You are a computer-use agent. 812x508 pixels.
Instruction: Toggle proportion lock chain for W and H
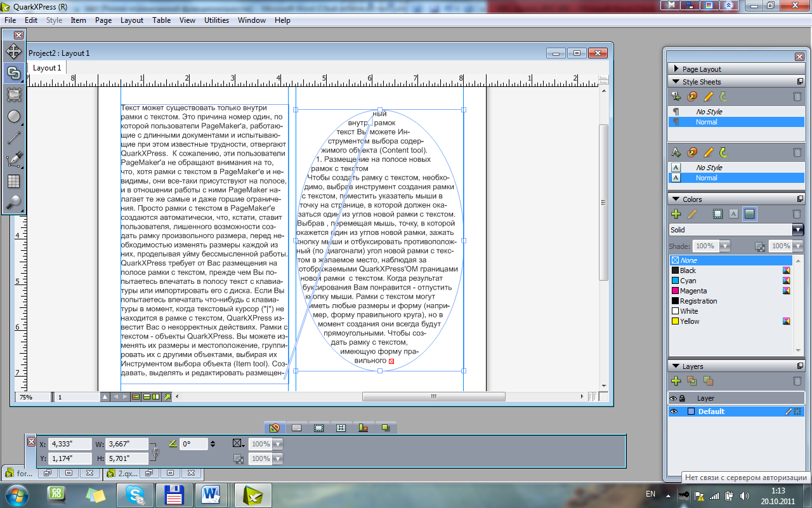(155, 452)
